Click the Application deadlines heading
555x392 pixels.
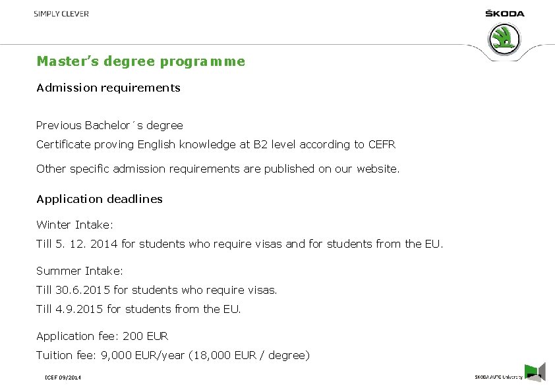click(x=99, y=199)
